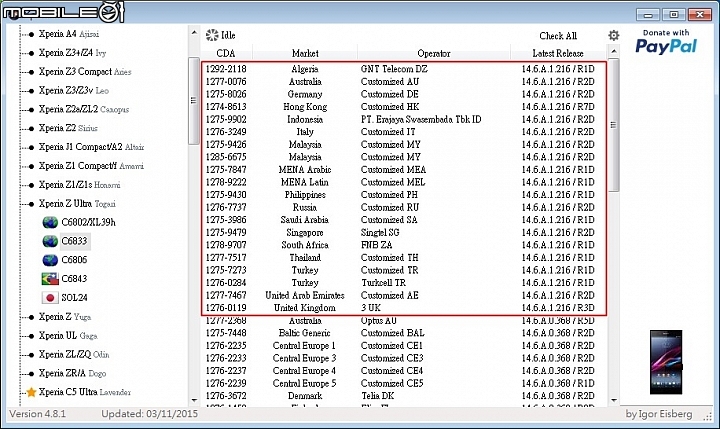
Task: Select the Algeria GNT Telecom DZ row
Action: click(x=404, y=69)
